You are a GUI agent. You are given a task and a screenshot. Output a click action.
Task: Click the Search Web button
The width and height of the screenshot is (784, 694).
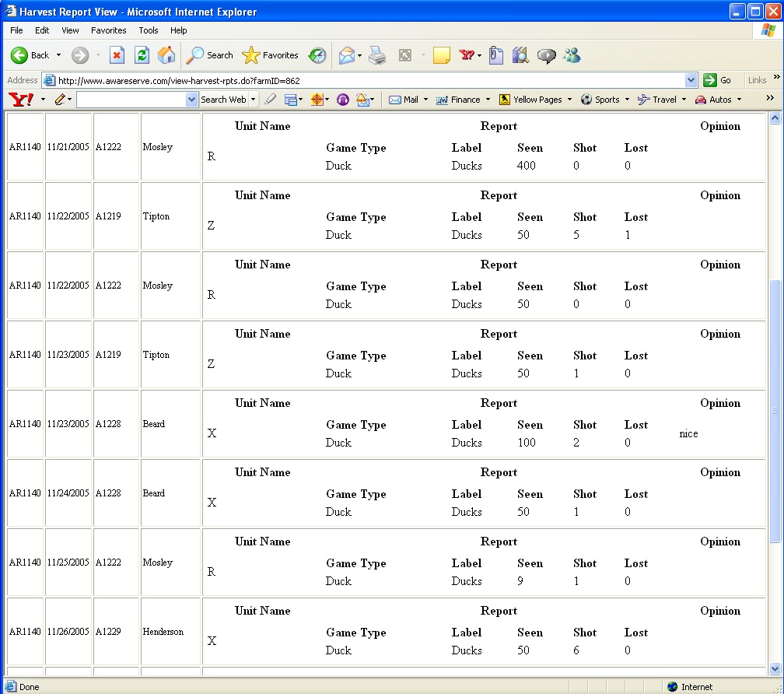pyautogui.click(x=223, y=100)
